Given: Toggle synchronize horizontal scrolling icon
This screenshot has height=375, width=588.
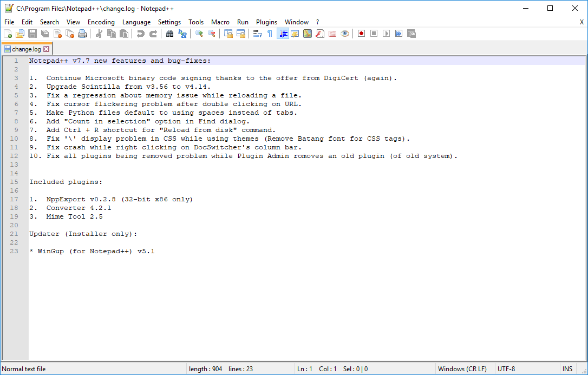Looking at the screenshot, I should click(x=241, y=34).
